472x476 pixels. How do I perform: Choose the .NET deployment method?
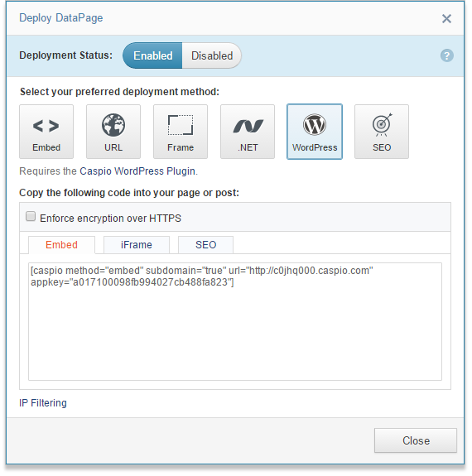pyautogui.click(x=248, y=132)
